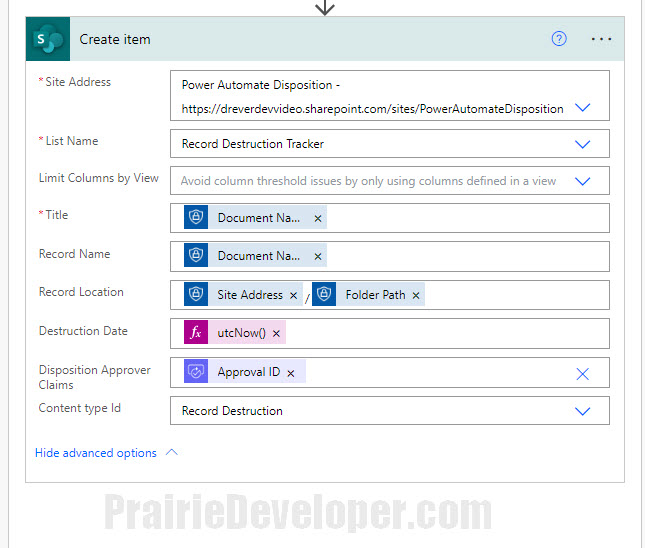Screen dimensions: 645x548
Task: Expand the Content type Id dropdown
Action: pyautogui.click(x=582, y=411)
